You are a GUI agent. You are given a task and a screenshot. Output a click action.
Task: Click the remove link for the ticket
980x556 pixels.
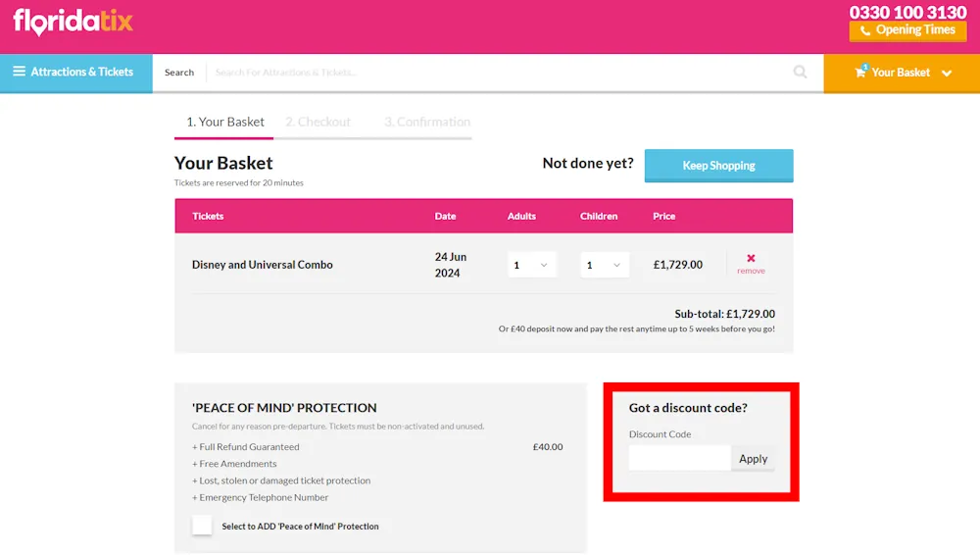751,271
